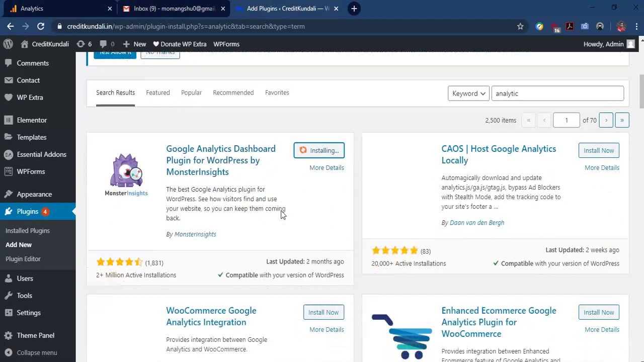View More Details for CAOS plugin
This screenshot has width=644, height=362.
[x=602, y=168]
